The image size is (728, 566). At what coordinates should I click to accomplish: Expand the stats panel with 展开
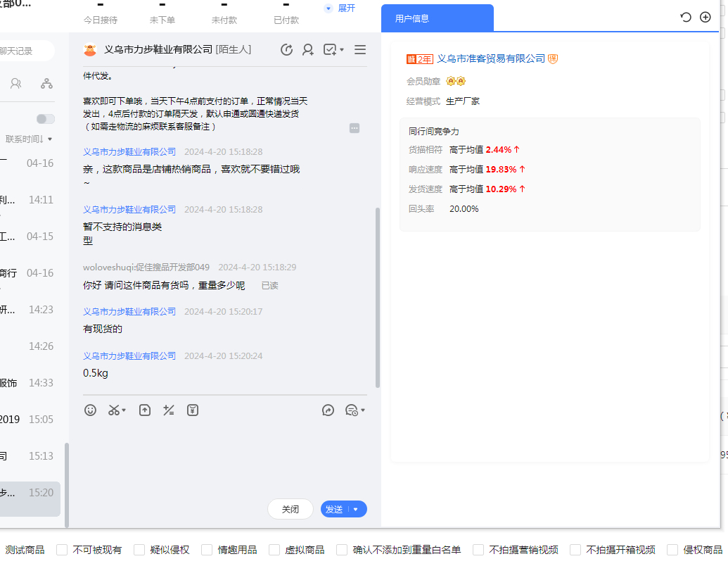coord(340,8)
